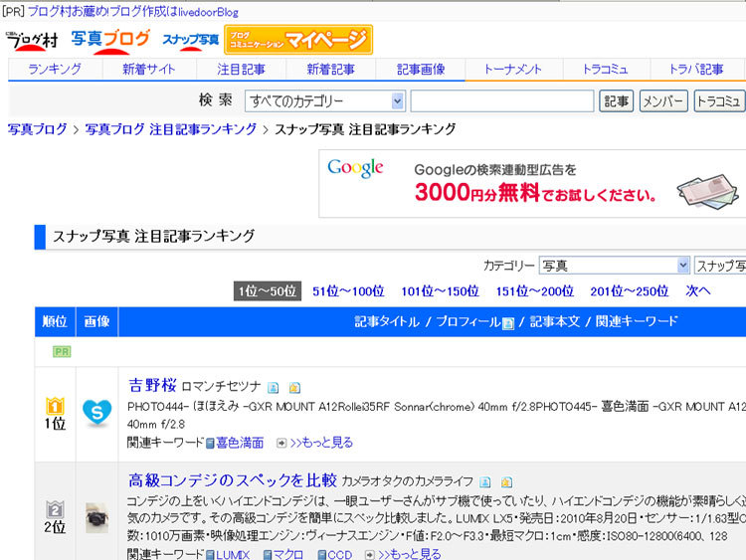This screenshot has height=560, width=746.
Task: Open the blue heart S thumbnail
Action: pos(97,413)
